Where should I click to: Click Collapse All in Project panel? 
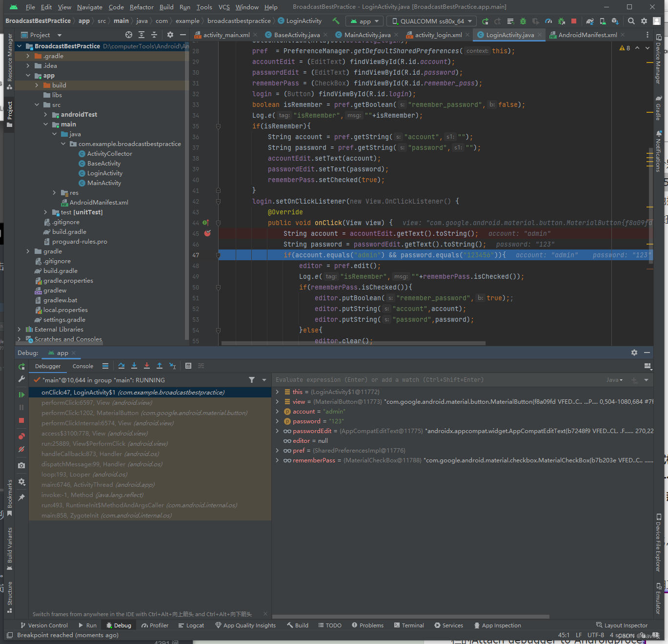154,35
